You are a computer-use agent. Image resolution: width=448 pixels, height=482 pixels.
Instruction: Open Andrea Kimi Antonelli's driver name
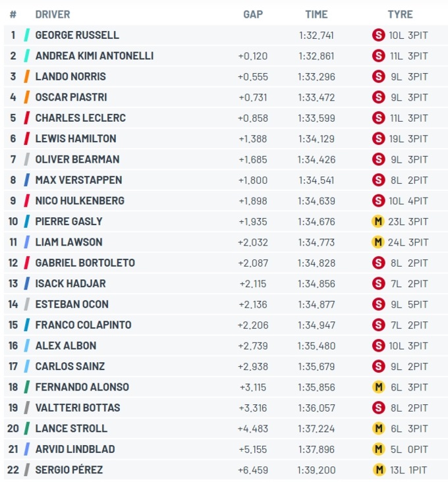click(x=94, y=56)
